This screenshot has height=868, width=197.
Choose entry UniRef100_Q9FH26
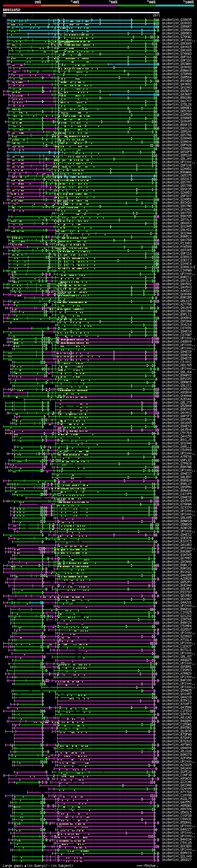click(x=177, y=145)
